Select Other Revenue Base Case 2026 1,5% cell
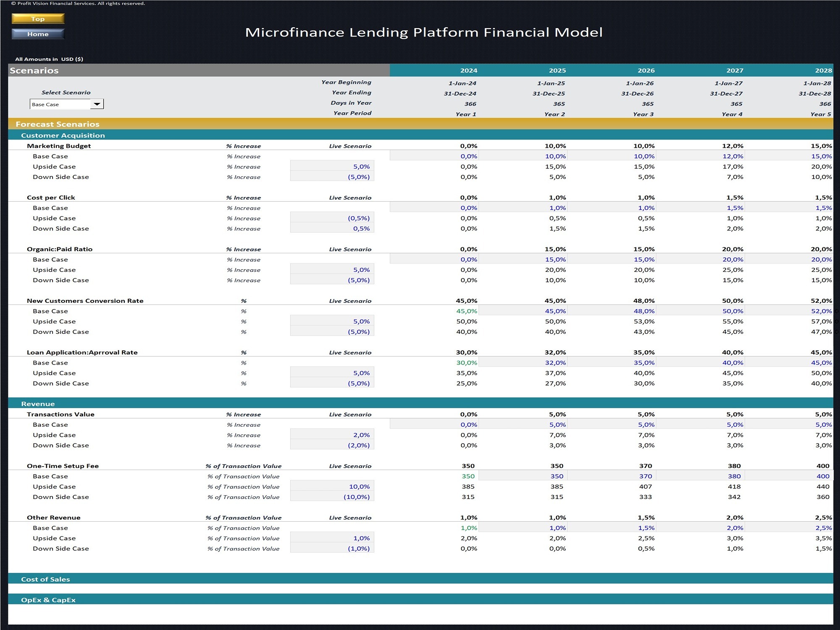This screenshot has height=630, width=840. pyautogui.click(x=612, y=528)
